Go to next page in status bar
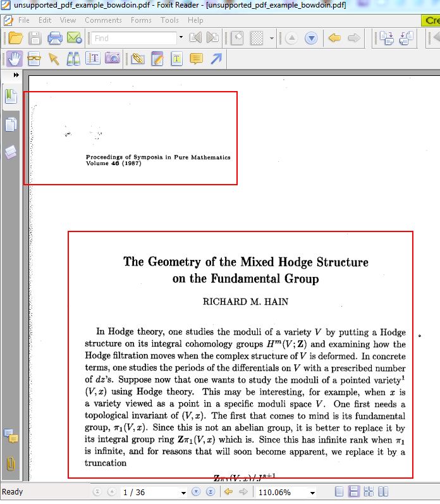 click(x=196, y=492)
